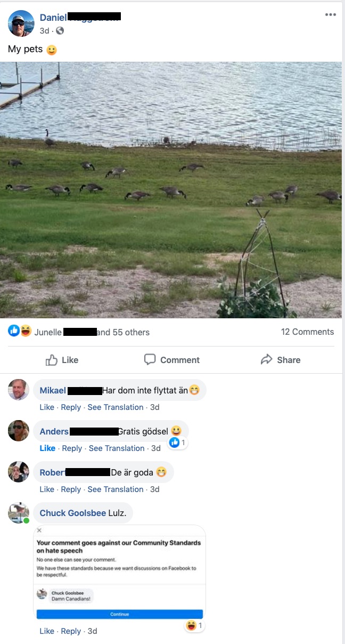Click See Translation under Robert's comment
This screenshot has height=644, width=345.
tap(116, 489)
